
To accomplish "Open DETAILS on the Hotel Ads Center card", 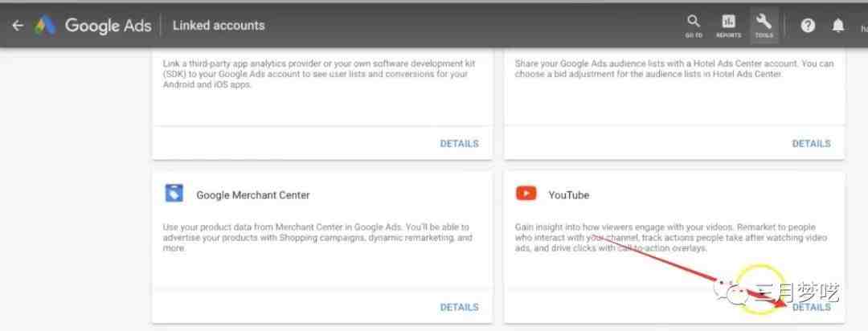I will click(x=811, y=144).
